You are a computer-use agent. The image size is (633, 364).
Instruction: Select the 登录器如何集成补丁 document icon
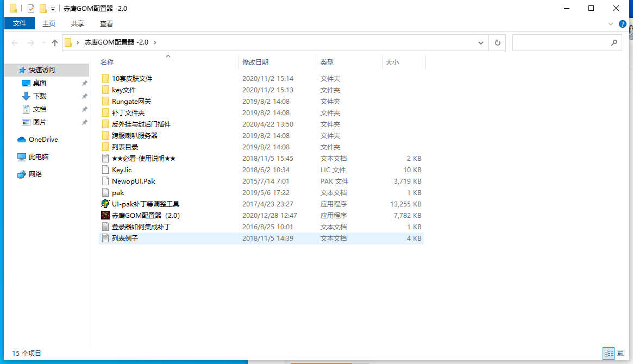coord(105,227)
